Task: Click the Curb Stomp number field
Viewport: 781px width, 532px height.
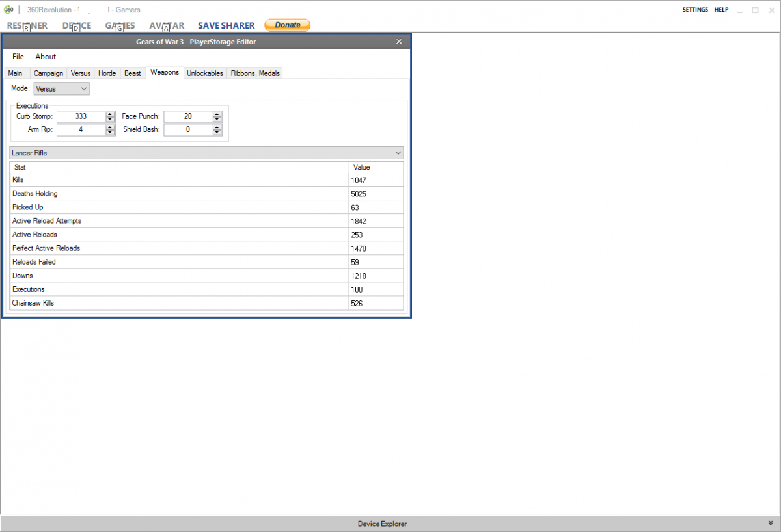Action: (81, 116)
